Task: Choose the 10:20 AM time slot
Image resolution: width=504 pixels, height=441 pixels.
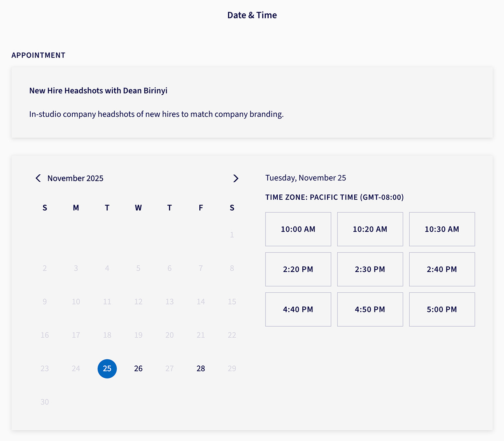Action: click(x=370, y=229)
